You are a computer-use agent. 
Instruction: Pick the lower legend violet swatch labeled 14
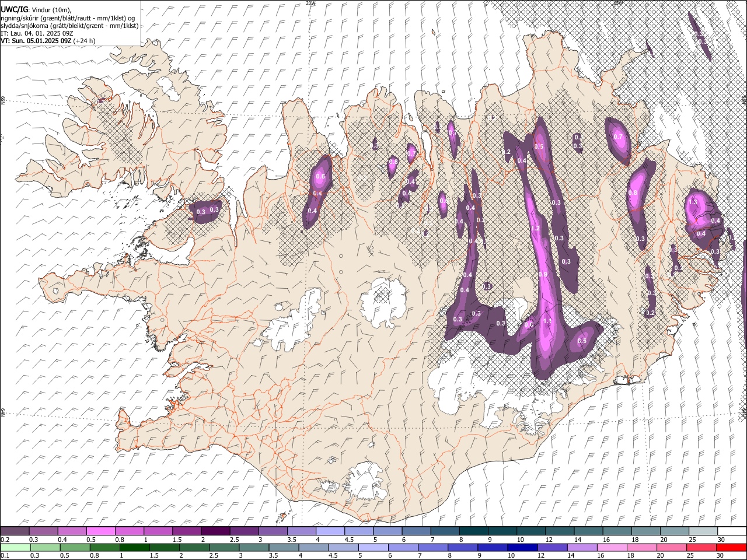(x=581, y=547)
